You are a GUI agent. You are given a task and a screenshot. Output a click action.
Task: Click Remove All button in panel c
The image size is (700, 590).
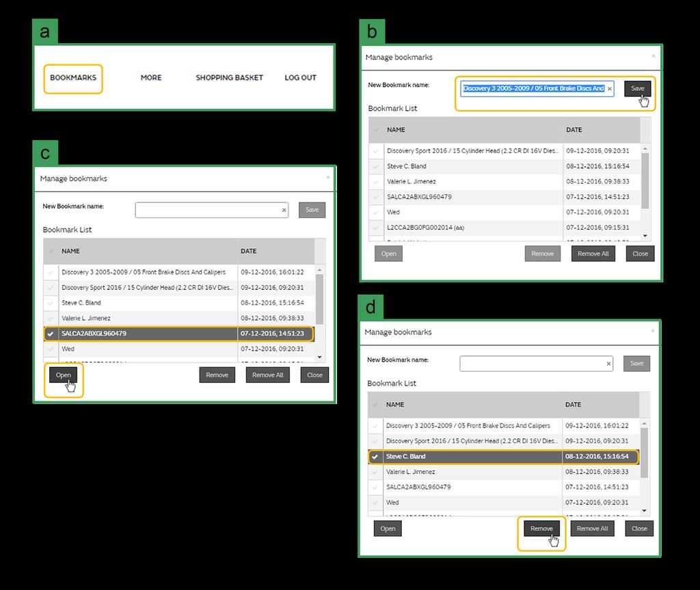pos(267,375)
